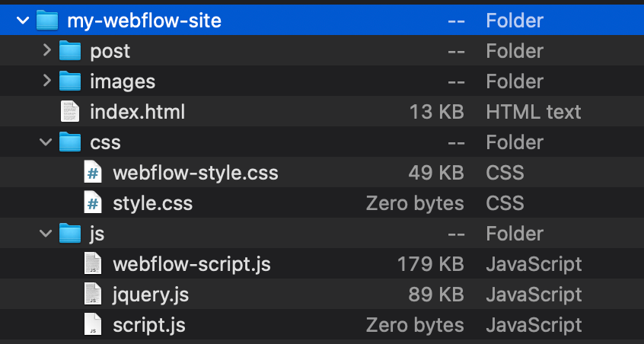
Task: Click JavaScript kind of webflow-script.js
Action: pos(534,264)
